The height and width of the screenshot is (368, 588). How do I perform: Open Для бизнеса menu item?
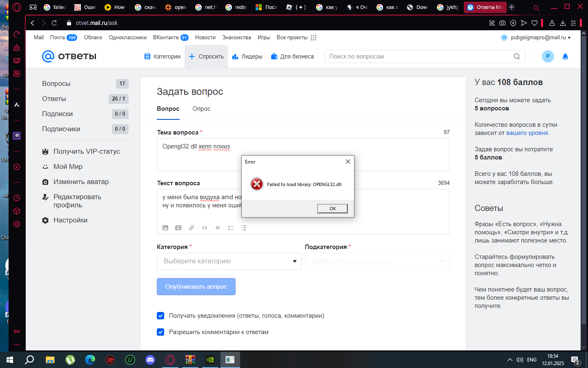(292, 56)
